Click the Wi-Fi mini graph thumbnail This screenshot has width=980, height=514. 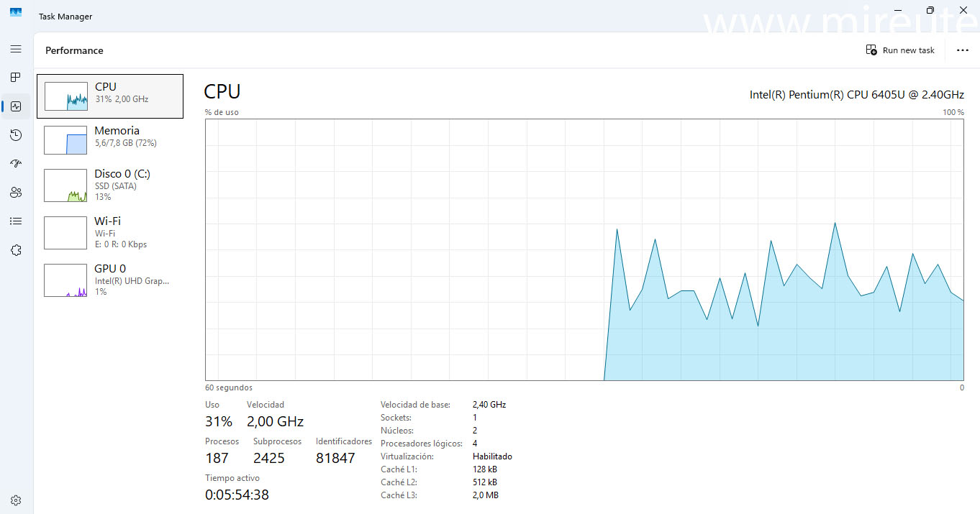(x=65, y=234)
